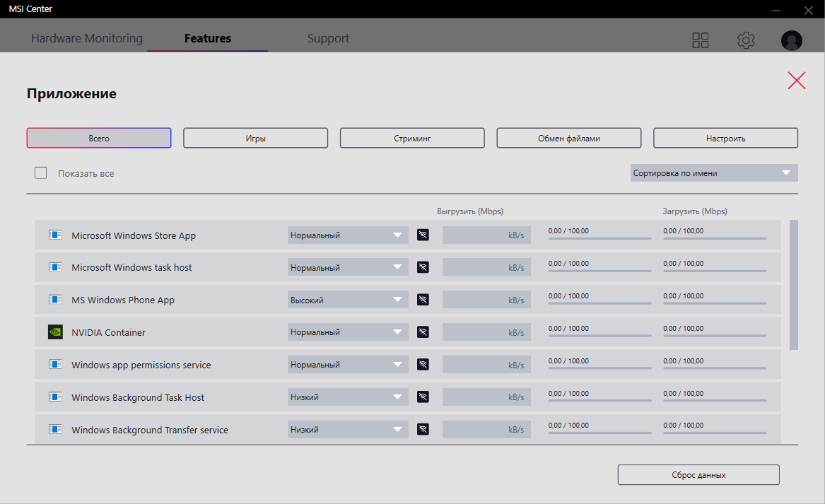825x504 pixels.
Task: Open priority dropdown for Microsoft Windows task host
Action: (348, 267)
